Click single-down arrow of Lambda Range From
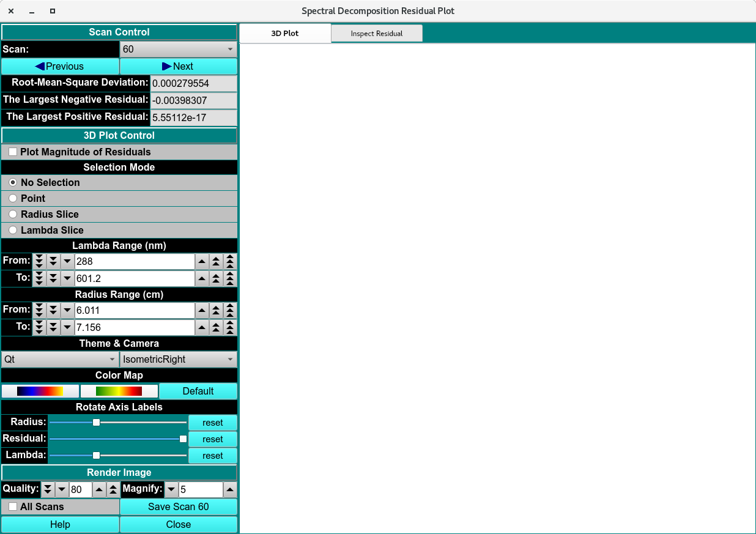756x534 pixels. [67, 261]
